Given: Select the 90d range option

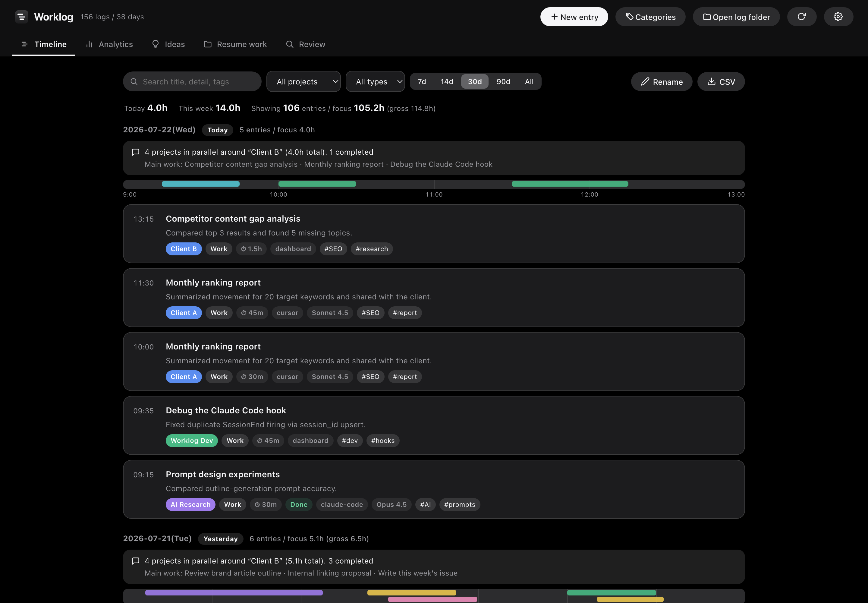Looking at the screenshot, I should point(503,82).
